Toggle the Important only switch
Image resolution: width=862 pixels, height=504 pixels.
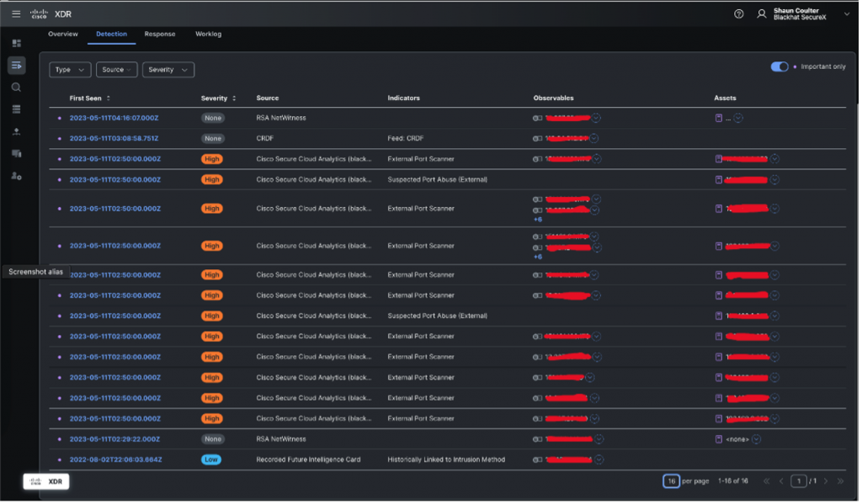click(x=780, y=66)
